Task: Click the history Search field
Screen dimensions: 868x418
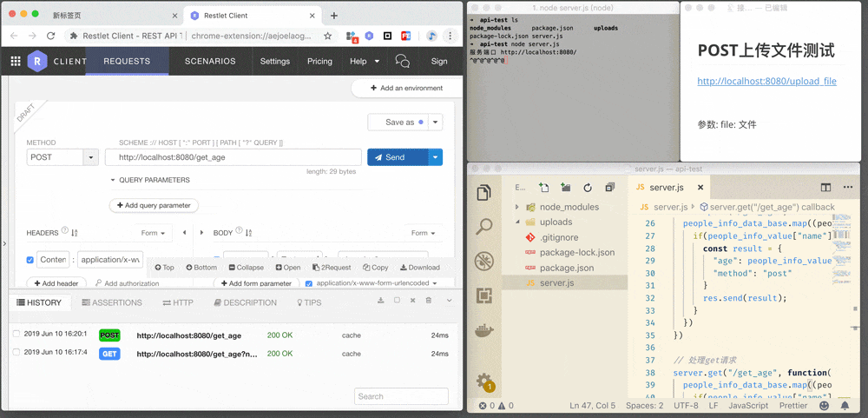Action: coord(401,396)
